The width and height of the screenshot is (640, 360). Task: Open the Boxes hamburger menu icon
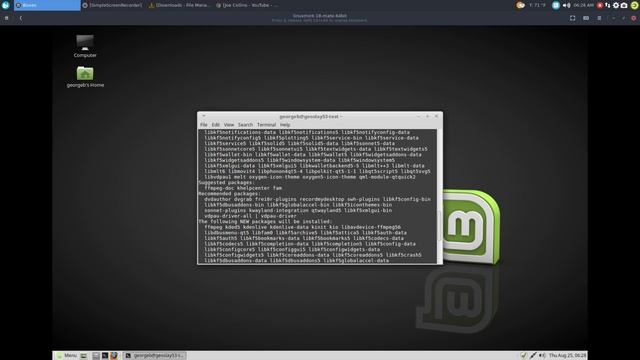coord(7,18)
